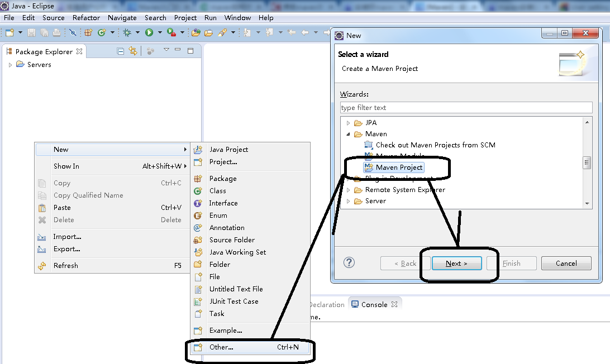This screenshot has height=364, width=610.
Task: Choose Import... in the context menu
Action: [112, 237]
